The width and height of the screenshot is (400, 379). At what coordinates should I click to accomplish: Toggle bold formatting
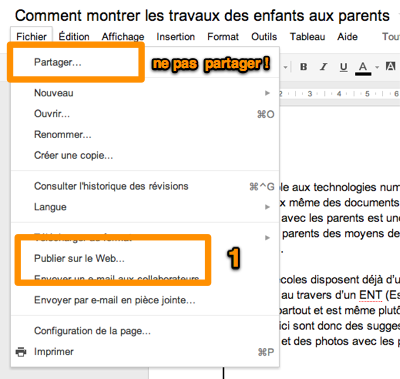coord(303,67)
